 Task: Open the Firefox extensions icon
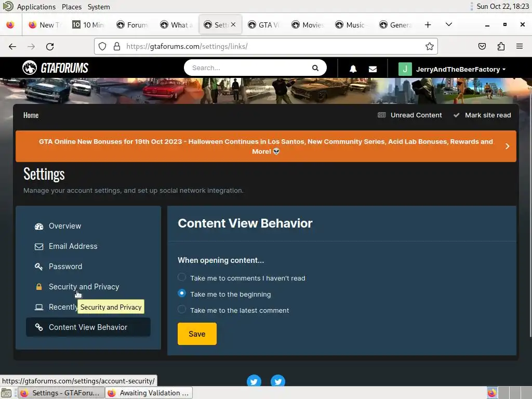(x=501, y=46)
